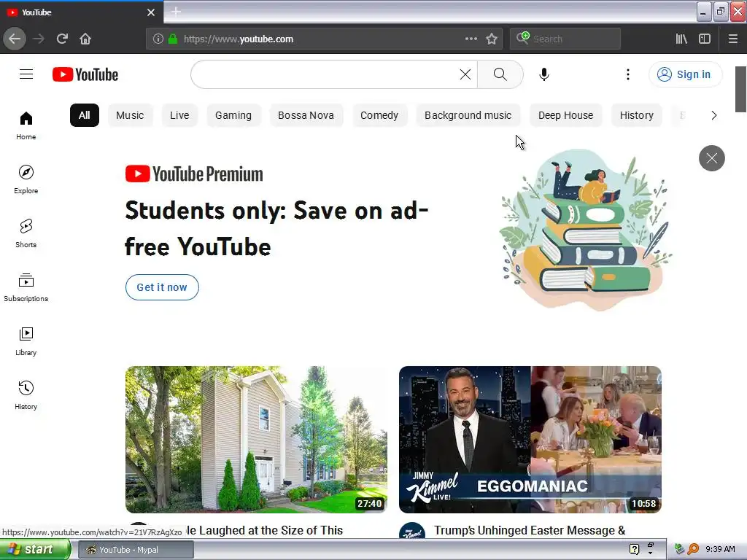Image resolution: width=747 pixels, height=560 pixels.
Task: Open Explore in sidebar
Action: (26, 179)
